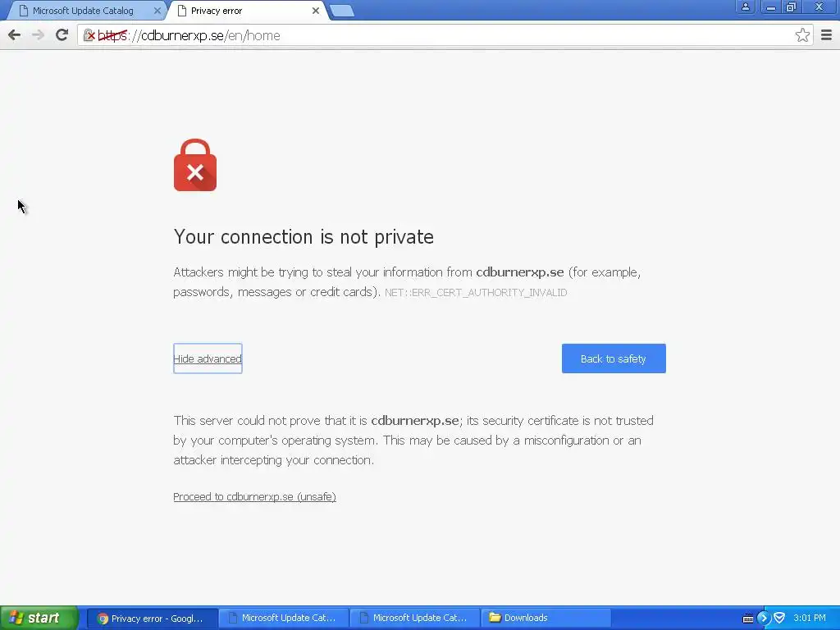Collapse details with Hide advanced

tap(208, 358)
